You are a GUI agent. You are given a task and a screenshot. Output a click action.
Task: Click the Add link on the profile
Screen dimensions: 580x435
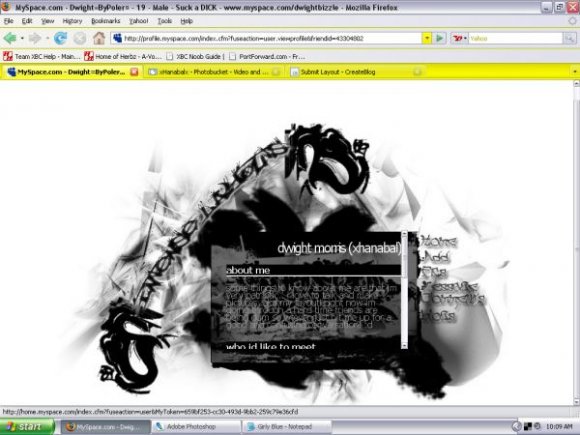pyautogui.click(x=436, y=257)
